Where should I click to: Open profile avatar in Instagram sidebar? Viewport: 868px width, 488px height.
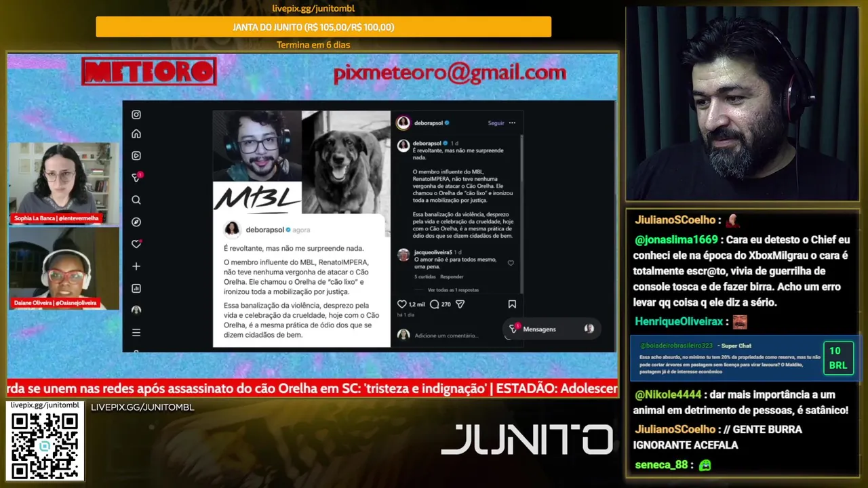[136, 310]
